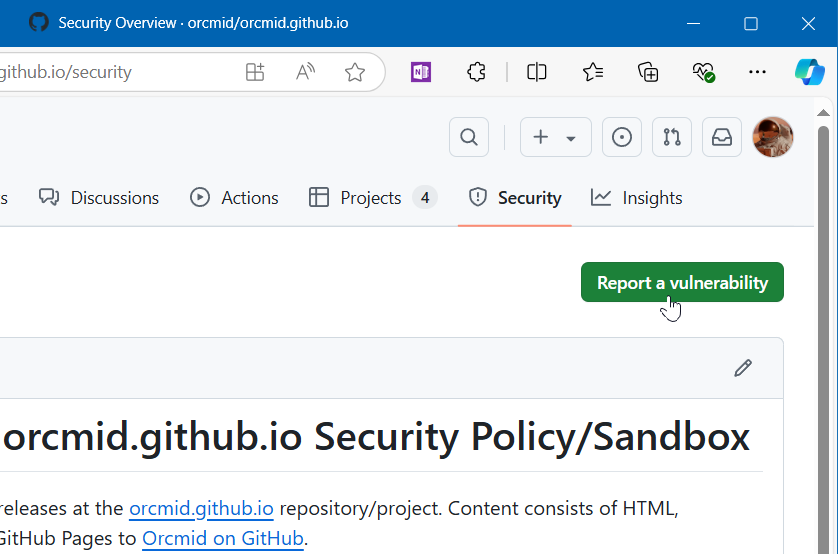838x554 pixels.
Task: Select the Security tab
Action: click(515, 198)
